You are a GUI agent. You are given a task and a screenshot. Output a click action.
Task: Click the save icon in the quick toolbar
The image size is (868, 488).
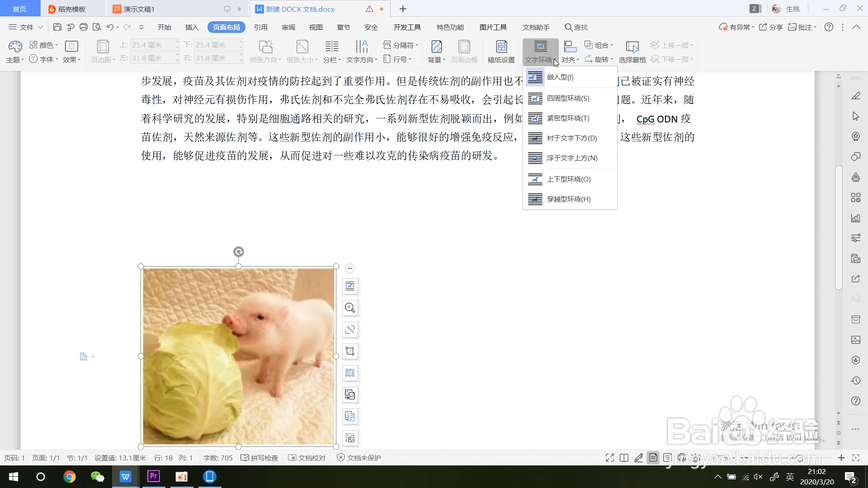tap(57, 27)
